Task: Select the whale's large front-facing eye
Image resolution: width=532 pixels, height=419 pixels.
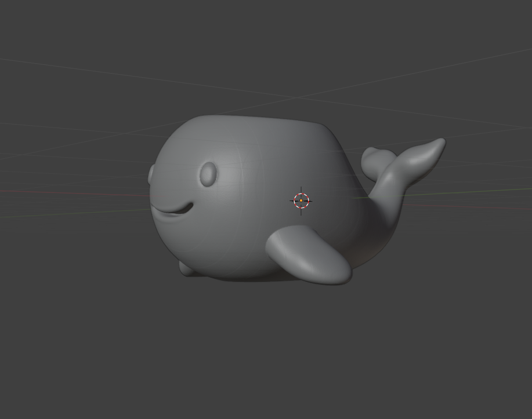Action: point(208,174)
